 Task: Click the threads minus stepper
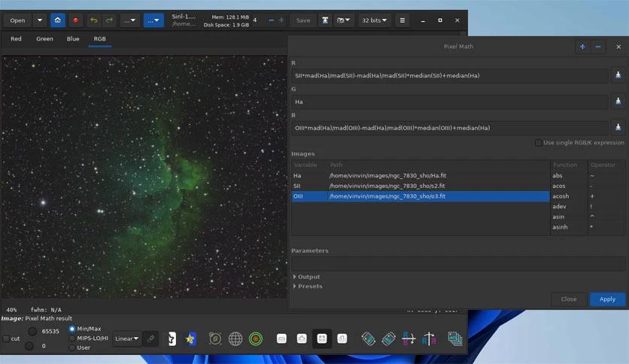[272, 20]
